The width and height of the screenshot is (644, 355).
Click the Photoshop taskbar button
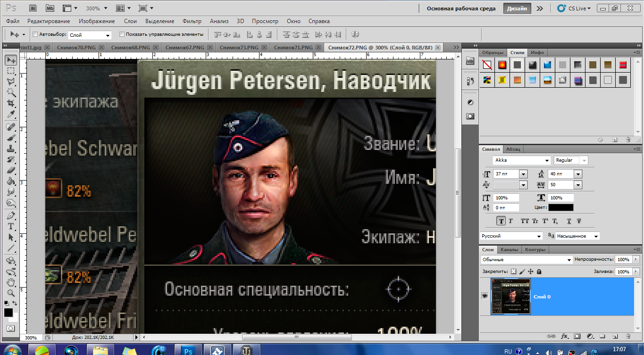[189, 350]
